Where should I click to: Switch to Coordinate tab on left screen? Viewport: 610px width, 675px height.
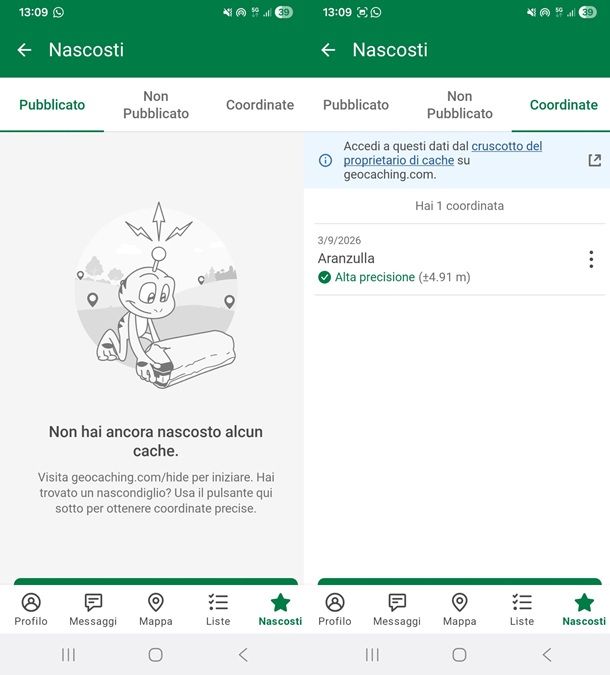coord(260,105)
